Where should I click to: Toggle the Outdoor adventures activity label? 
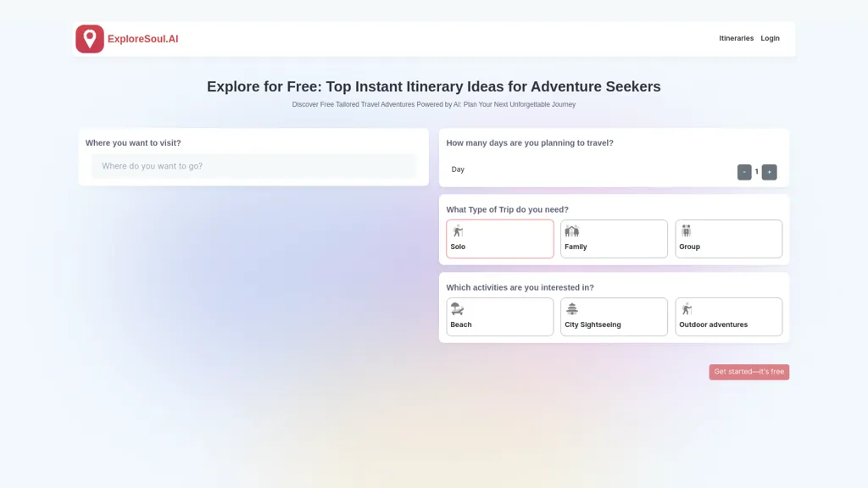coord(714,324)
